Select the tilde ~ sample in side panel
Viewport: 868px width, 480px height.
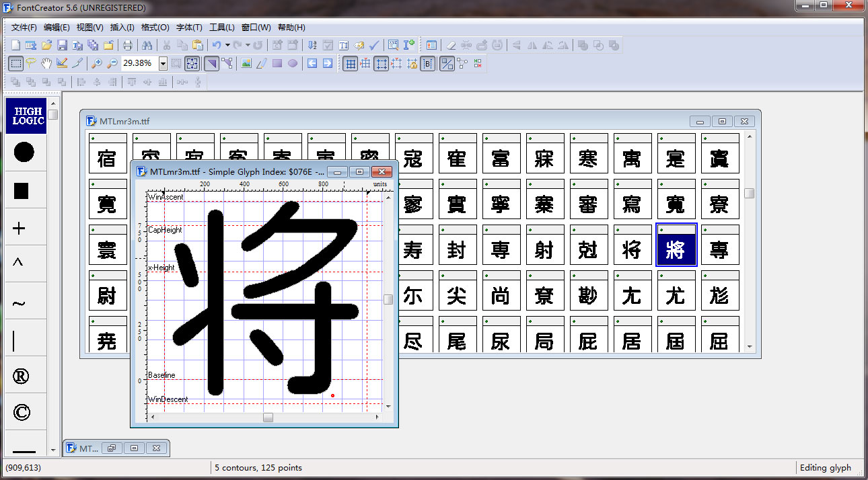pyautogui.click(x=19, y=303)
